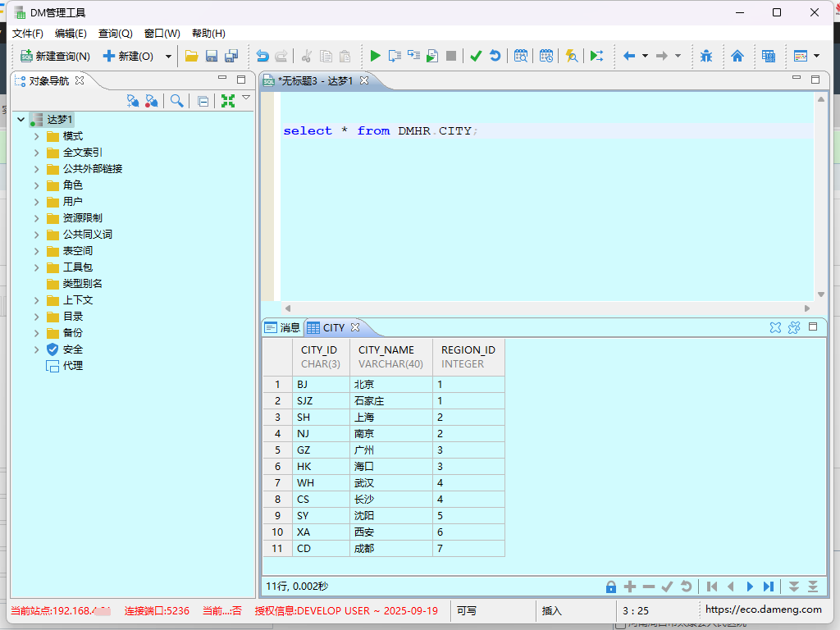Go to next page of results
Image resolution: width=840 pixels, height=630 pixels.
(x=750, y=587)
